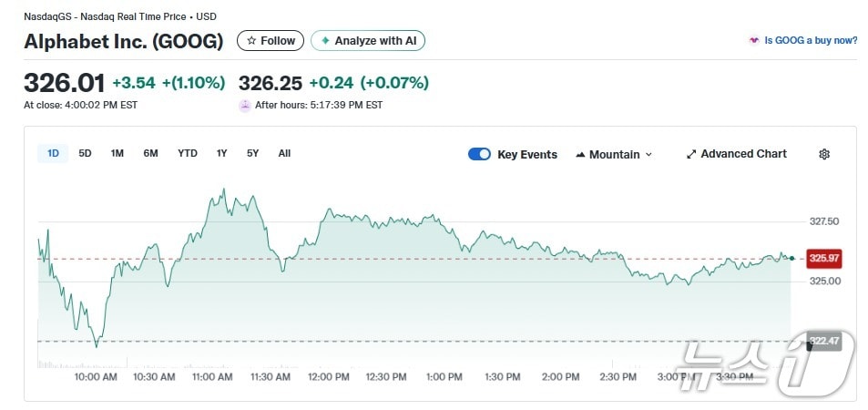Click the sparkle icon in Analyze with AI
Screen dimensions: 868x410
click(325, 41)
